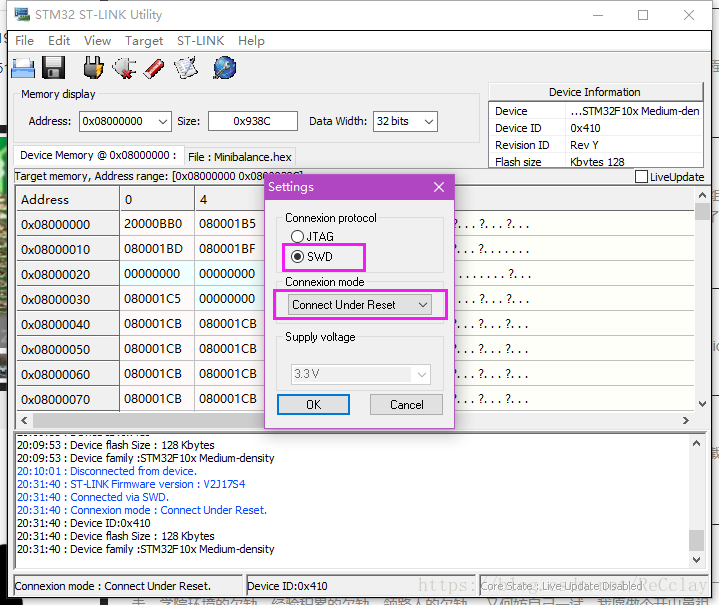Viewport: 719px width, 605px height.
Task: Switch to the File : Minibalance.hex tab
Action: (x=239, y=157)
